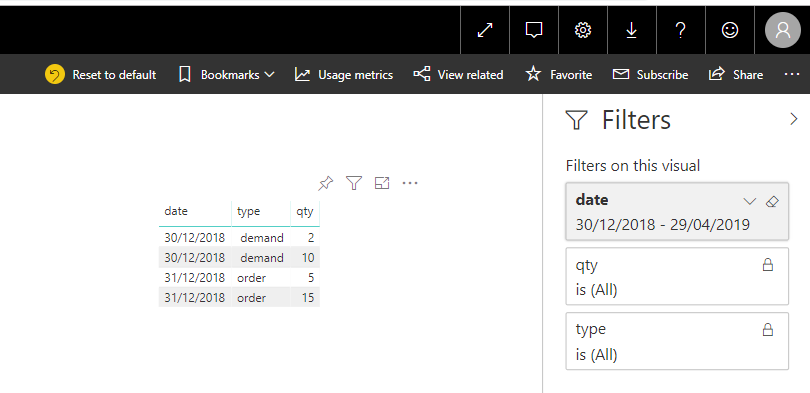Click the download arrow icon
The width and height of the screenshot is (810, 393).
pos(631,30)
